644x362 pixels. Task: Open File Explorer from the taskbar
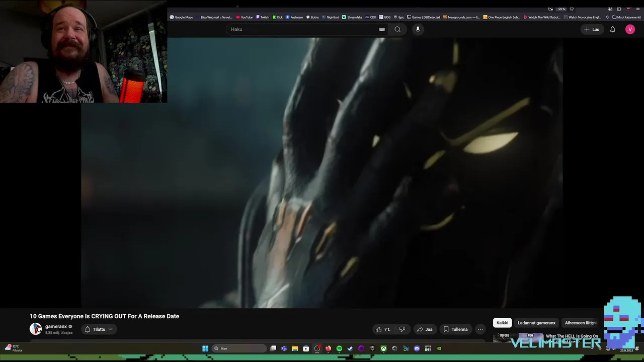pyautogui.click(x=295, y=348)
